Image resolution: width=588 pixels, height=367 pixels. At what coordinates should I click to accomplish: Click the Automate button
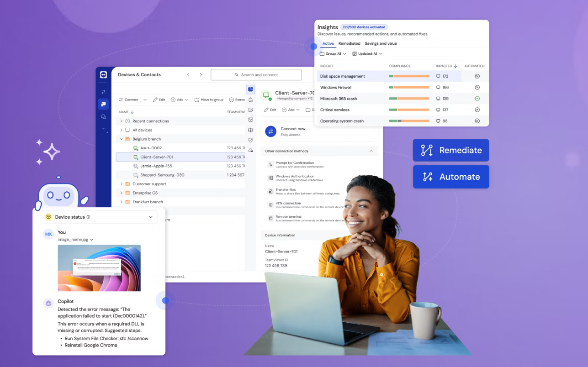click(x=450, y=177)
